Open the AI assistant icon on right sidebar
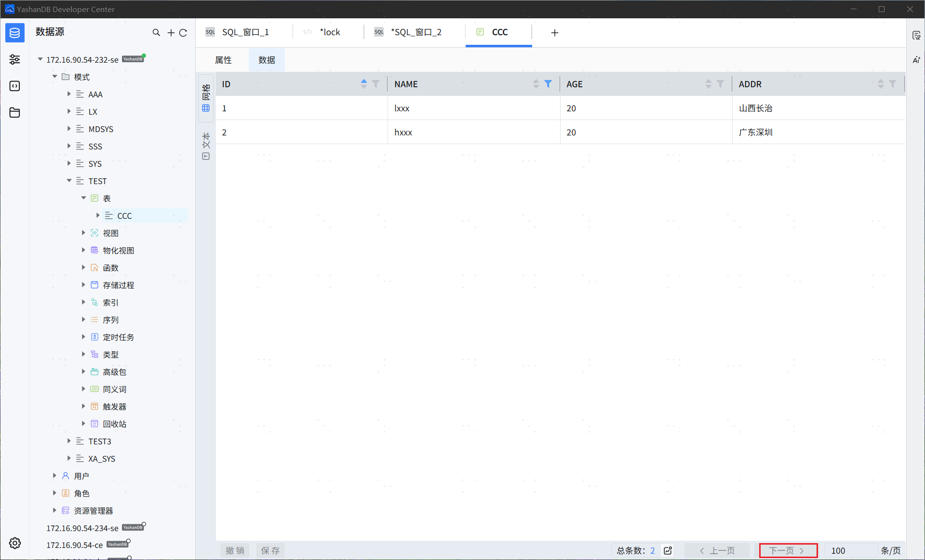925x560 pixels. pyautogui.click(x=916, y=60)
